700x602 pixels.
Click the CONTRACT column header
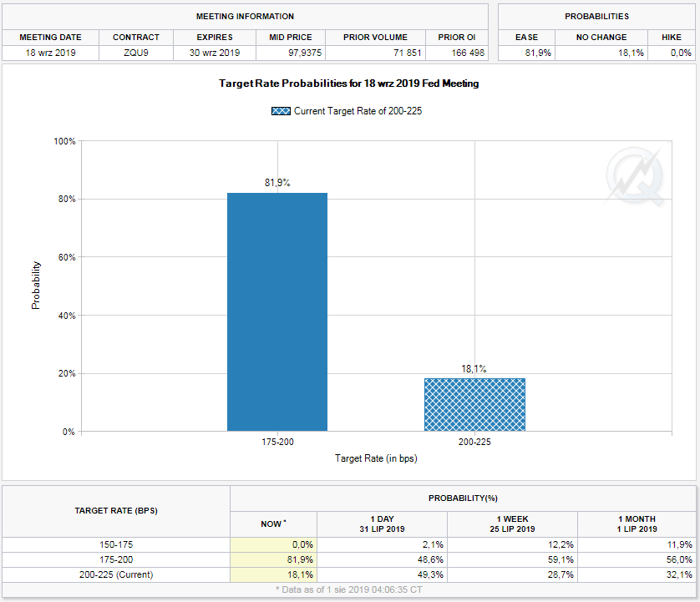[x=136, y=38]
